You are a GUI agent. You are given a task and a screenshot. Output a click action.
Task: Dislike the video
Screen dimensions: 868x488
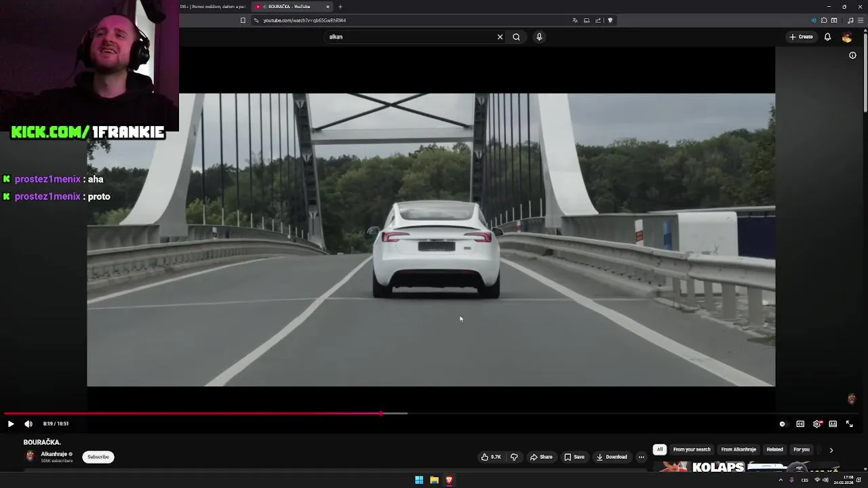[x=514, y=457]
